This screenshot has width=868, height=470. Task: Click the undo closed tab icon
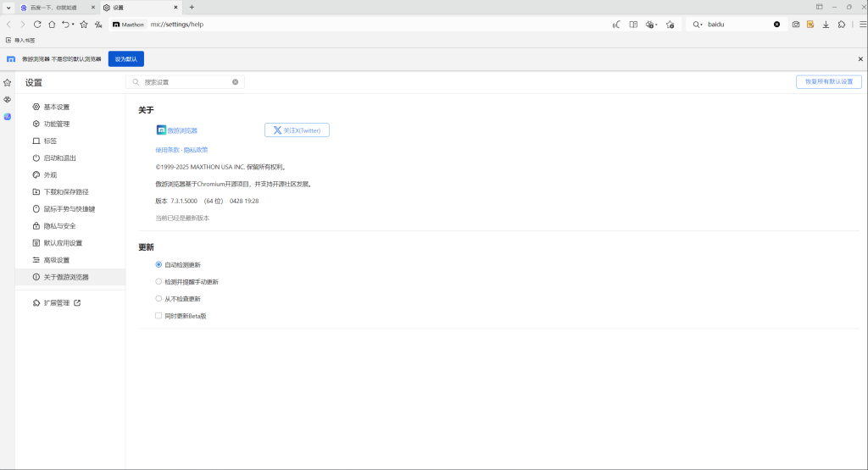click(x=65, y=25)
